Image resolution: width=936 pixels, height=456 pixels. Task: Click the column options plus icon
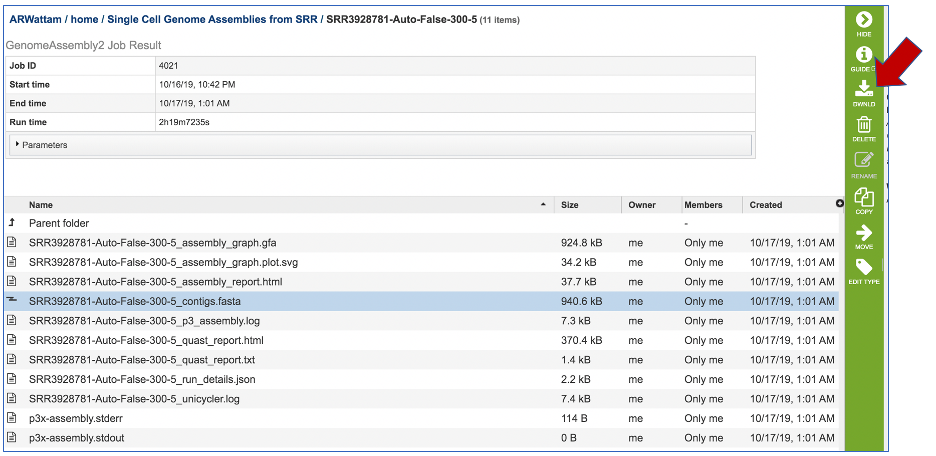point(840,204)
